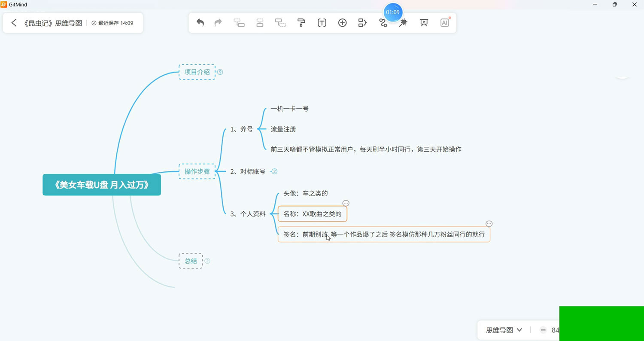Viewport: 644px width, 341px height.
Task: Click the redo arrow in toolbar
Action: point(218,23)
